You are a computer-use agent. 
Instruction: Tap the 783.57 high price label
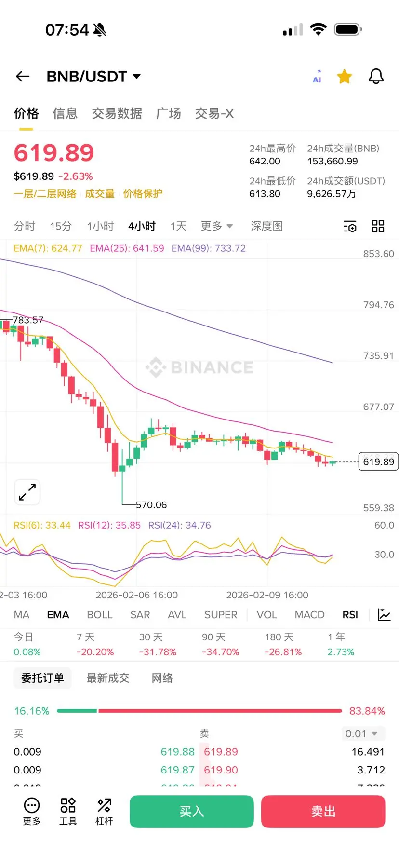pyautogui.click(x=28, y=320)
